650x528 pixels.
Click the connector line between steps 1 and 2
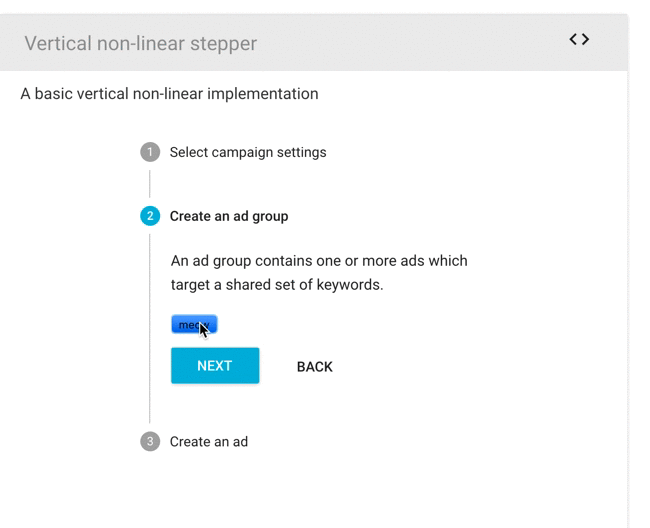click(150, 184)
